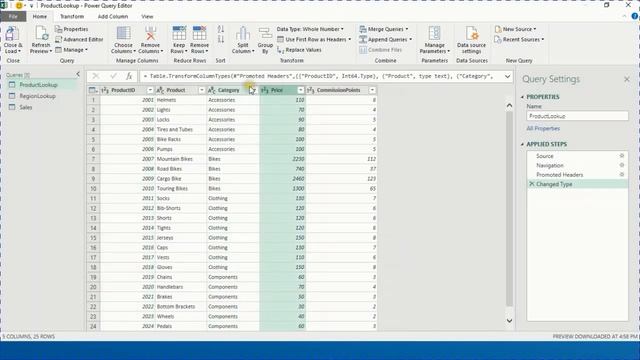Screen dimensions: 640x360
Task: Switch to the Transform ribbon tab
Action: pos(72,16)
